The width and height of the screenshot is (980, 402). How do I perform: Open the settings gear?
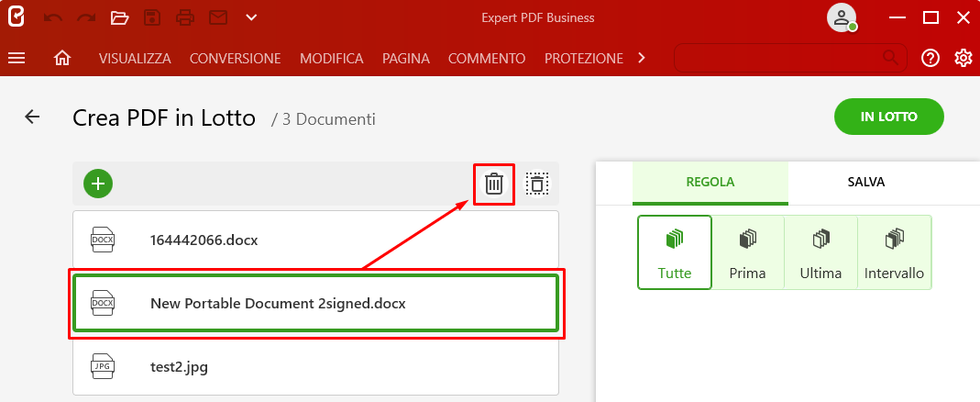(x=963, y=58)
